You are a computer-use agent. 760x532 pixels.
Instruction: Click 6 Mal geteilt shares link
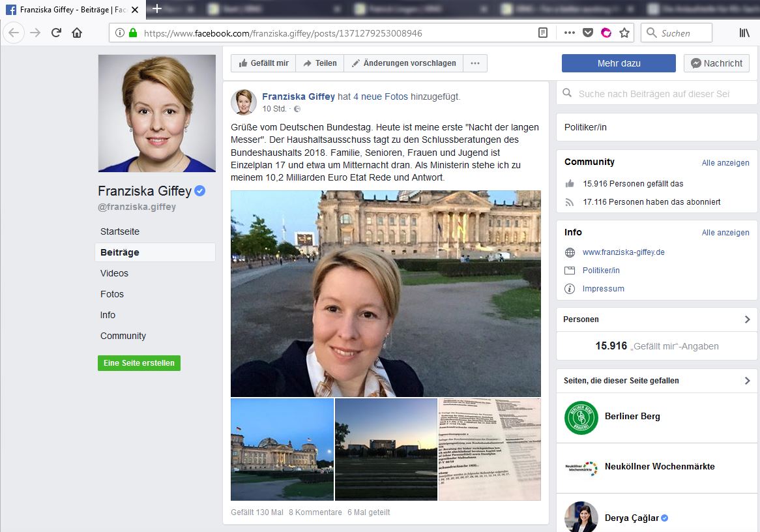pyautogui.click(x=368, y=512)
